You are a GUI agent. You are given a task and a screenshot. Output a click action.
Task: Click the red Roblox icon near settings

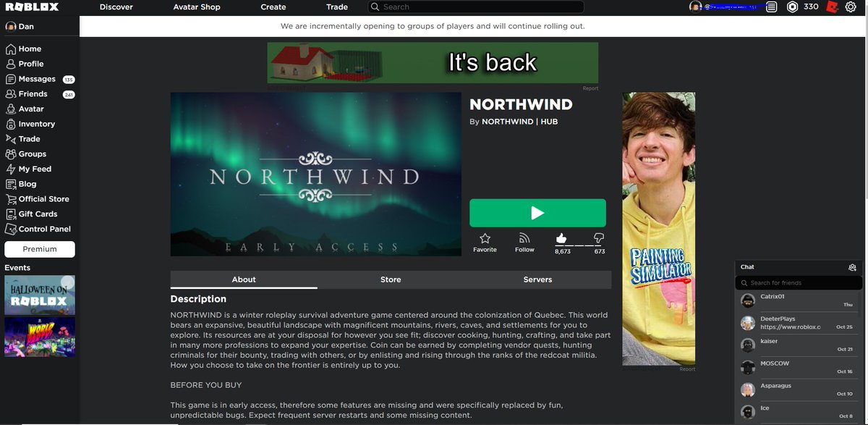pyautogui.click(x=832, y=7)
